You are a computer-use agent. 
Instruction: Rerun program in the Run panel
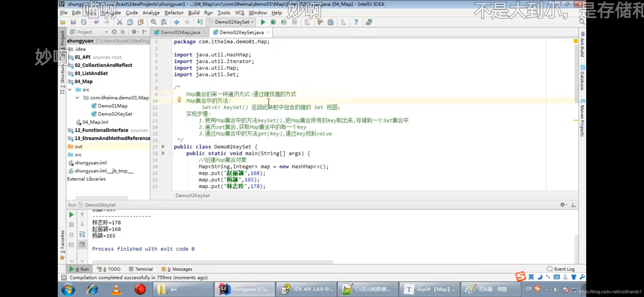tap(71, 215)
